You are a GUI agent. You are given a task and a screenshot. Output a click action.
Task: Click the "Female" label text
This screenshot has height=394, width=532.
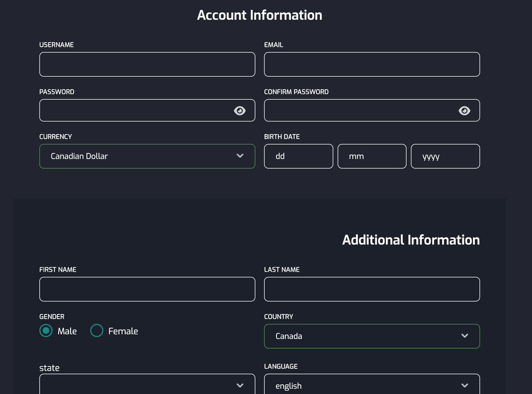[x=123, y=331]
